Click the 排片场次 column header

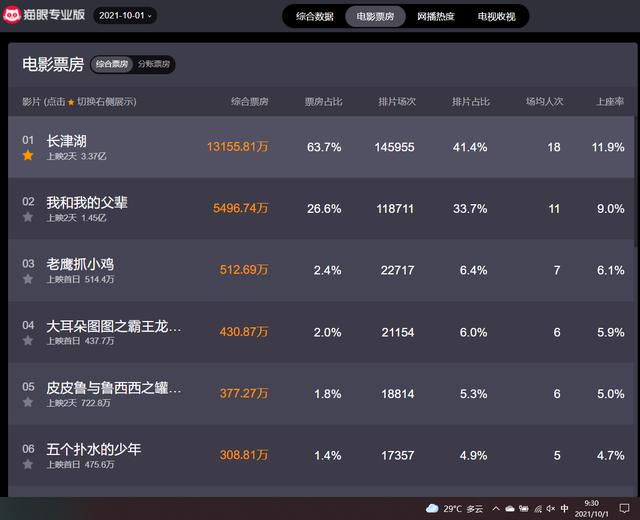(x=397, y=102)
